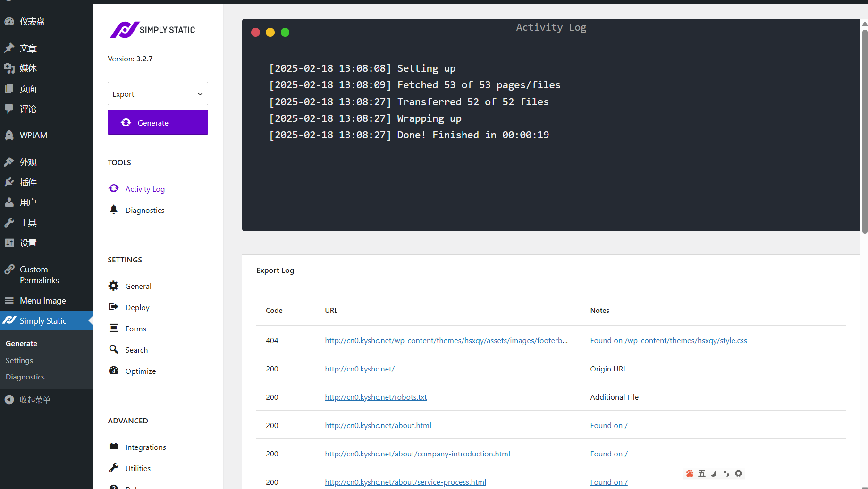
Task: Click the Integrations plugin icon
Action: [x=114, y=447]
